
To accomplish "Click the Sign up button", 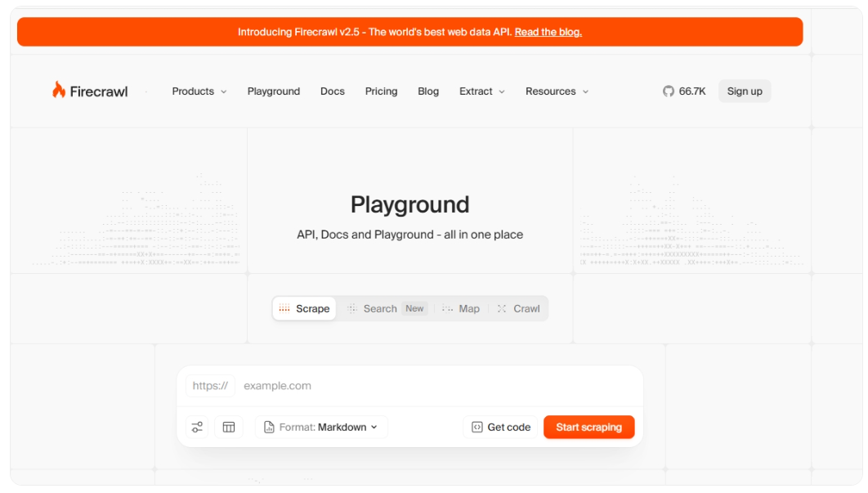I will [744, 91].
